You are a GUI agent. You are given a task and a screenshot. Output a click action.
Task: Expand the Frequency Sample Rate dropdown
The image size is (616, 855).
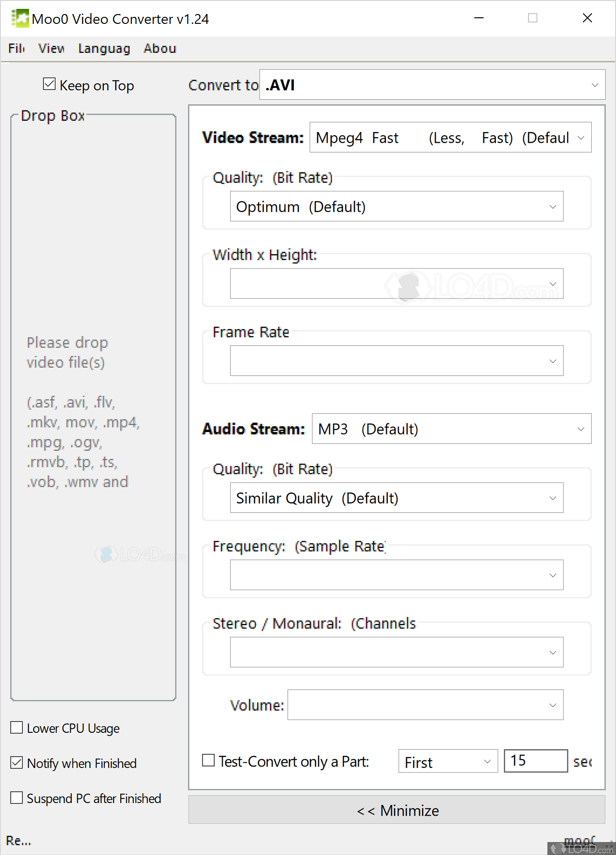(397, 575)
